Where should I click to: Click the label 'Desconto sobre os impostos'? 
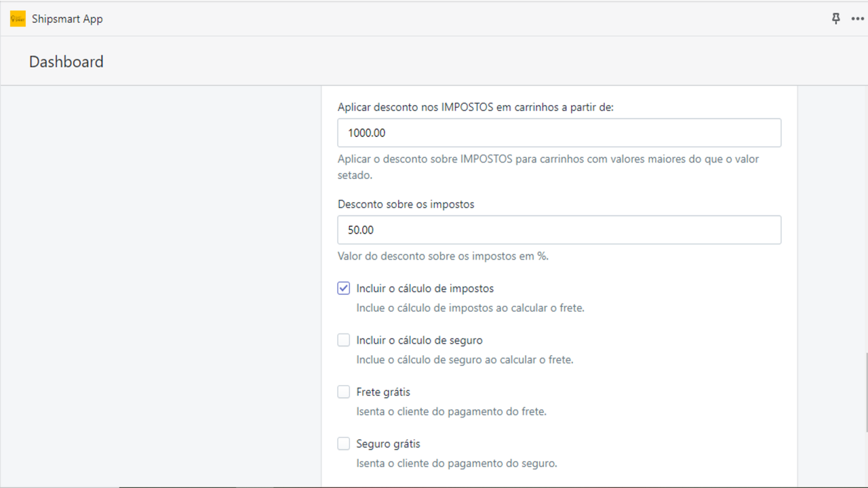pyautogui.click(x=406, y=203)
